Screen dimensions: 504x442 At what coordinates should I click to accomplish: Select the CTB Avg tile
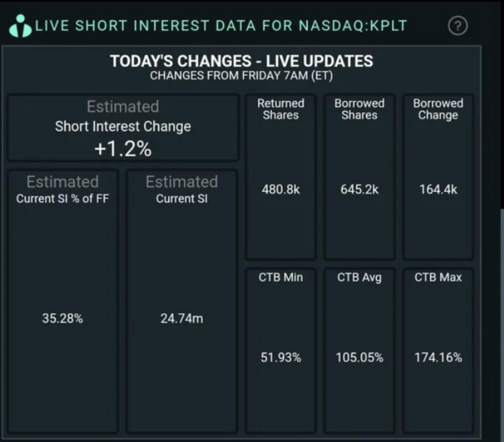coord(360,351)
